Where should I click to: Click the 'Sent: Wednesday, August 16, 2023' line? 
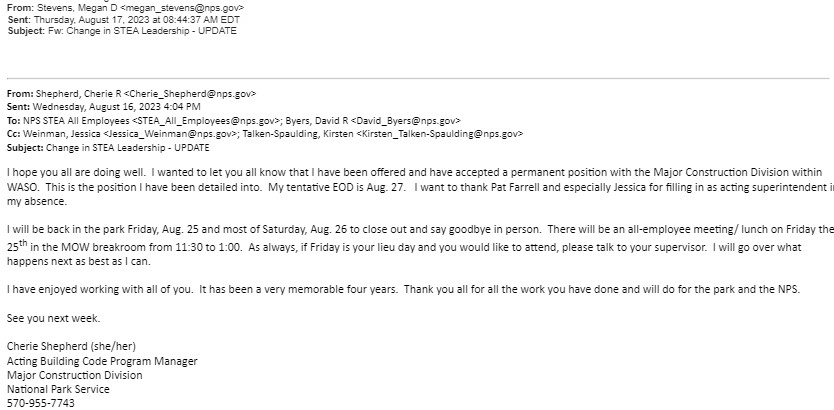pyautogui.click(x=104, y=107)
